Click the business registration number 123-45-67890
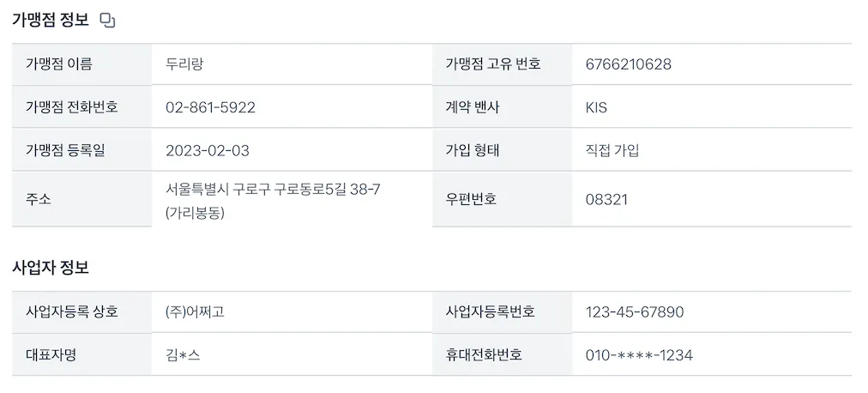Screen dimensions: 868x393 point(634,311)
